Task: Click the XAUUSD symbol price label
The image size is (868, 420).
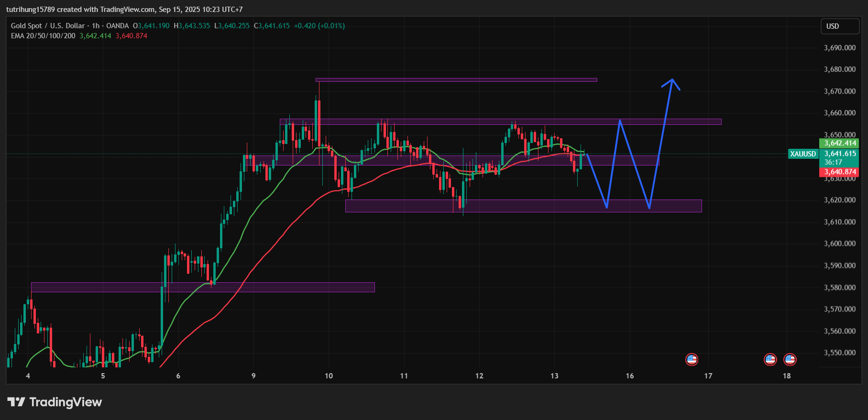Action: 803,154
